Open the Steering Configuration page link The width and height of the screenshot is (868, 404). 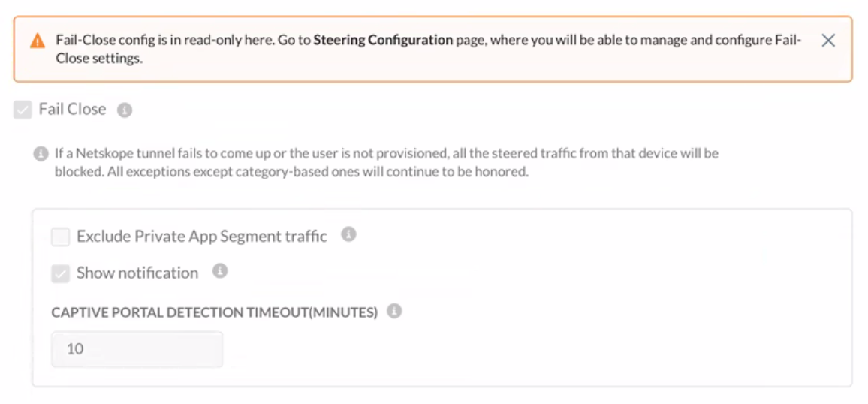click(383, 40)
